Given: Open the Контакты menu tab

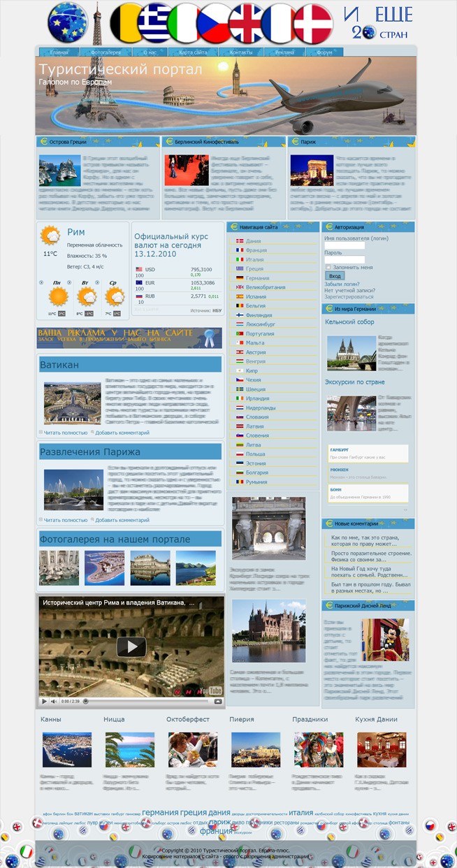Looking at the screenshot, I should tap(241, 52).
